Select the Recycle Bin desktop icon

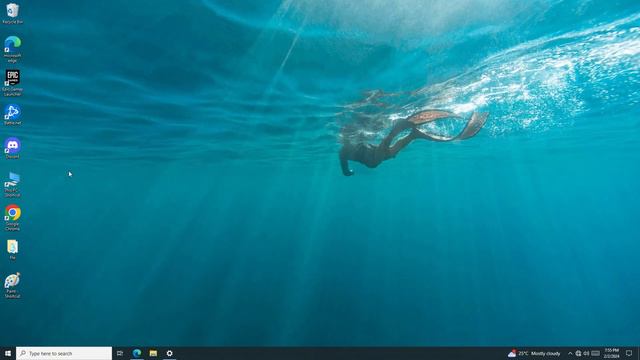[x=13, y=13]
